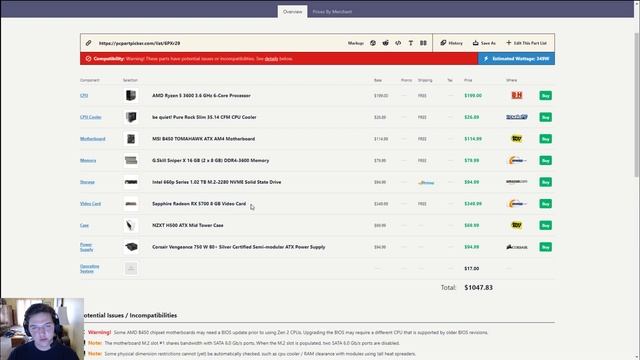Select the plain text markup icon
Image resolution: width=640 pixels, height=360 pixels.
pyautogui.click(x=411, y=43)
